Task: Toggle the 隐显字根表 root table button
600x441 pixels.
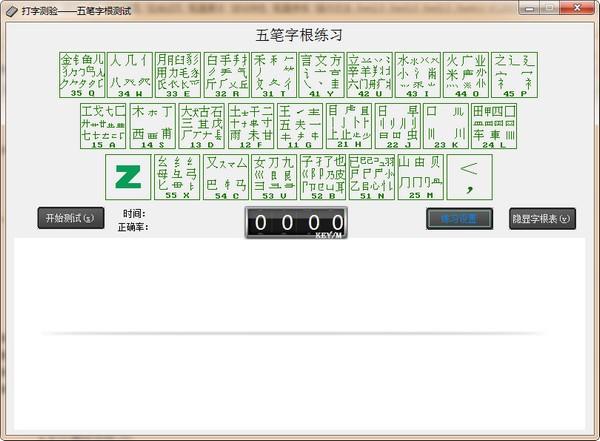Action: click(542, 218)
